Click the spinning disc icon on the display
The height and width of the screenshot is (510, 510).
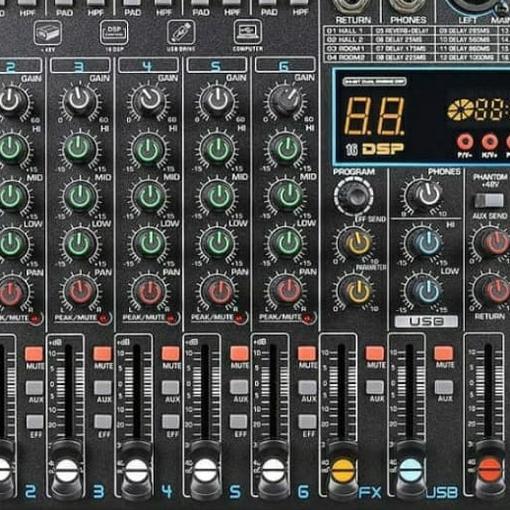pos(460,110)
